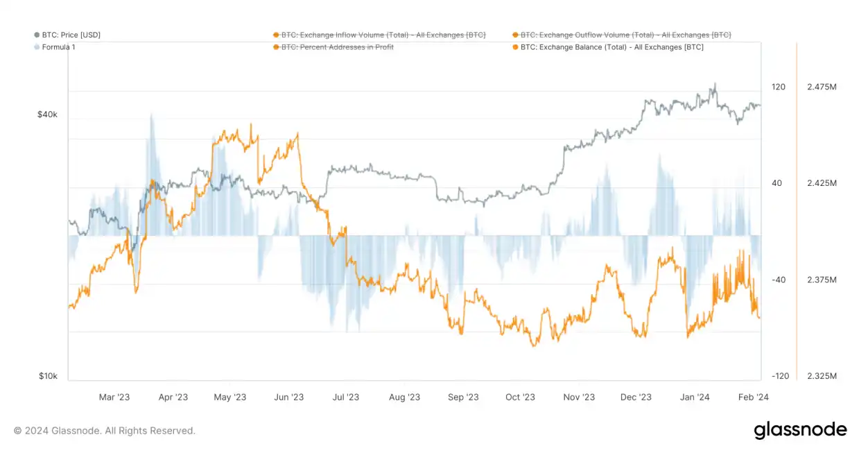Enable the struck-through Exchange Inflow Volume label

pyautogui.click(x=383, y=35)
